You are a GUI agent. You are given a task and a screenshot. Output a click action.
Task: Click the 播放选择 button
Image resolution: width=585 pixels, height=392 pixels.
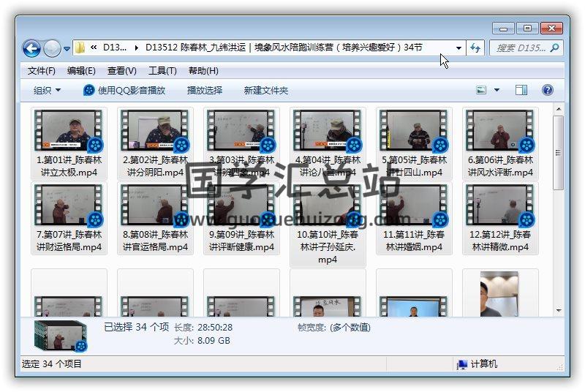tap(205, 90)
